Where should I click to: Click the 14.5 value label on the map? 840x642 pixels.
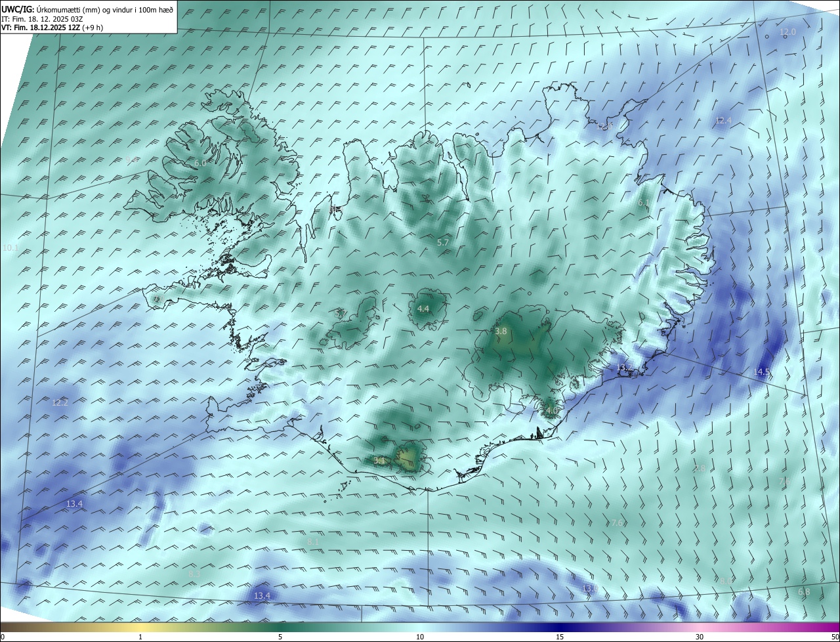[761, 372]
